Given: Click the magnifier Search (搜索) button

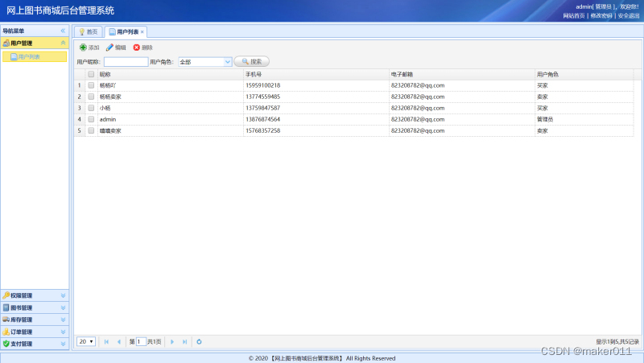Looking at the screenshot, I should coord(251,62).
